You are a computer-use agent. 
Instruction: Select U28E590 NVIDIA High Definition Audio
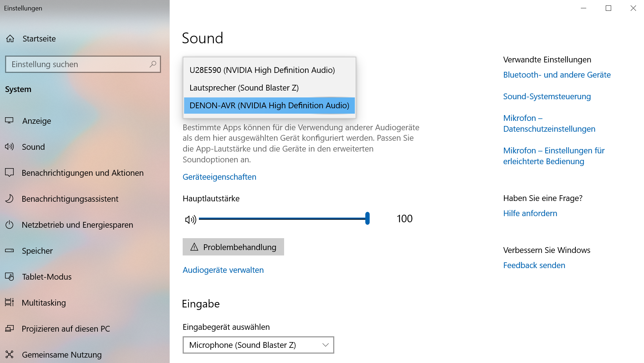[269, 70]
